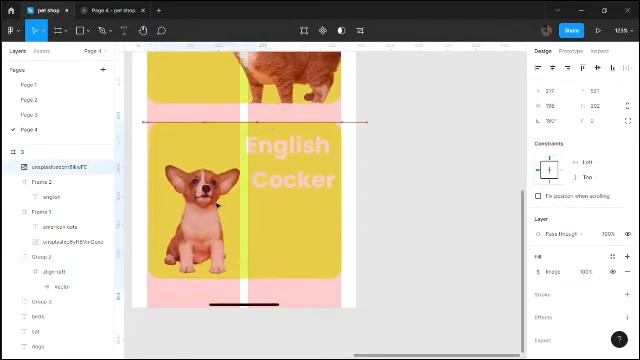The width and height of the screenshot is (640, 360).
Task: Click the horizontal canvas scrollbar
Action: point(436,356)
